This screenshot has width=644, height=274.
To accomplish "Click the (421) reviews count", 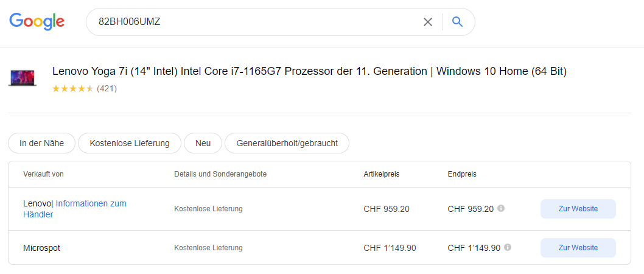I will click(107, 89).
